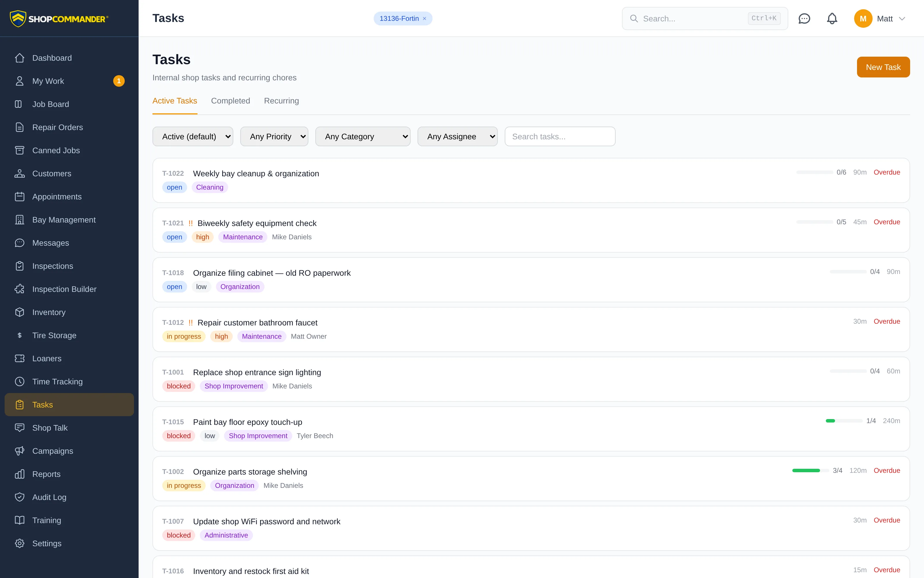
Task: Click progress bar of Paint bay floor epoxy
Action: [844, 421]
